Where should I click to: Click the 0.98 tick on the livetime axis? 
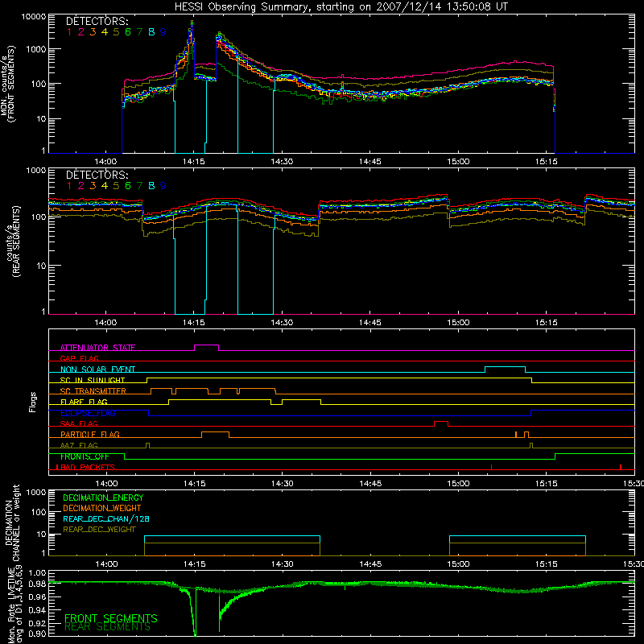[x=38, y=584]
